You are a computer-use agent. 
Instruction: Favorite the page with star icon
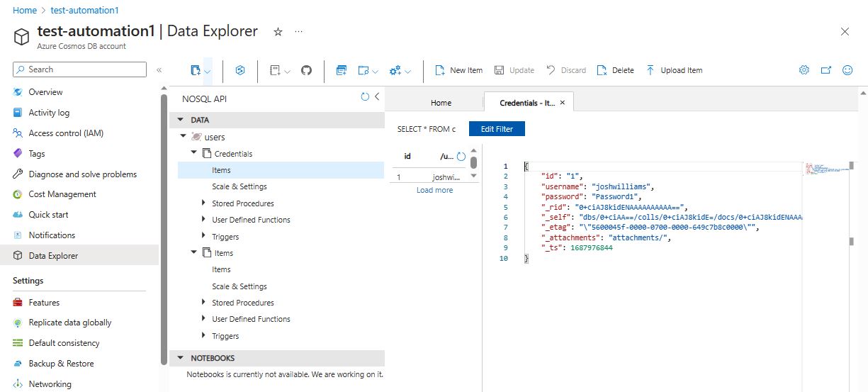point(278,32)
